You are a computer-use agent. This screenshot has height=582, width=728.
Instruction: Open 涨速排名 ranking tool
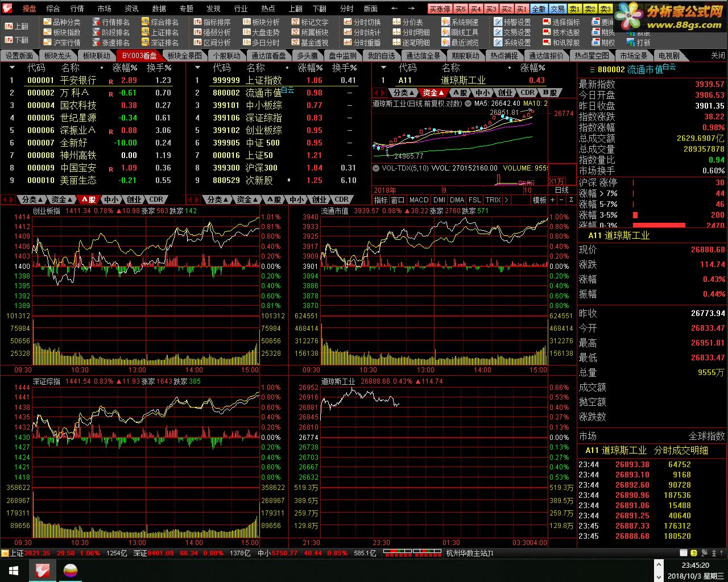(x=111, y=43)
